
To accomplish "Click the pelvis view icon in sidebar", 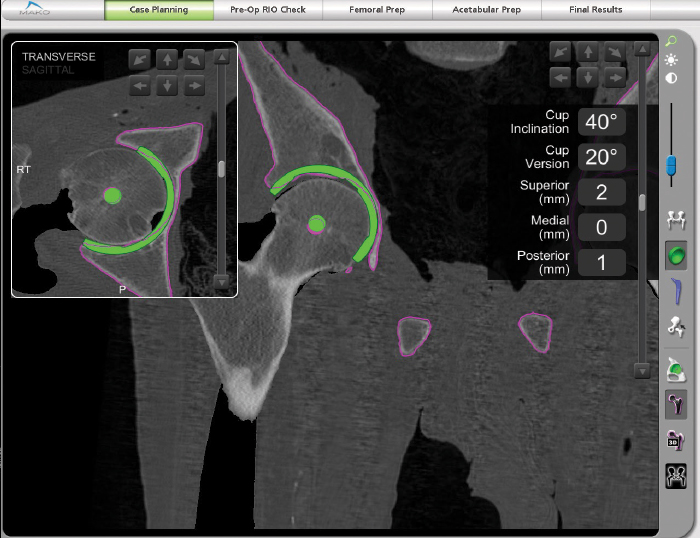I will pyautogui.click(x=677, y=219).
